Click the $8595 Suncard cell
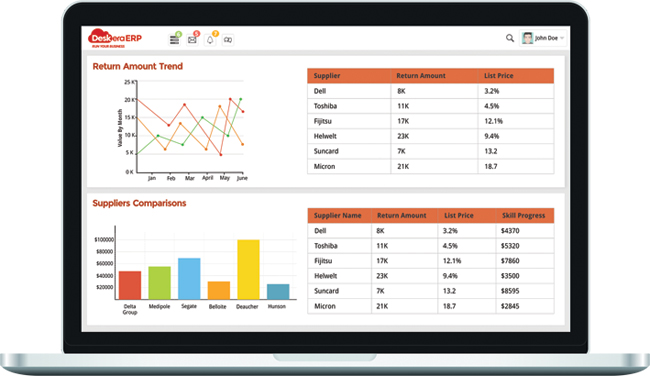Viewport: 650px width, 376px height. pyautogui.click(x=510, y=291)
